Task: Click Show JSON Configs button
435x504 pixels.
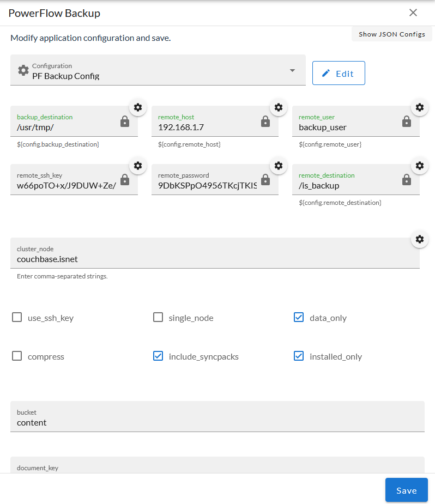Action: point(391,34)
